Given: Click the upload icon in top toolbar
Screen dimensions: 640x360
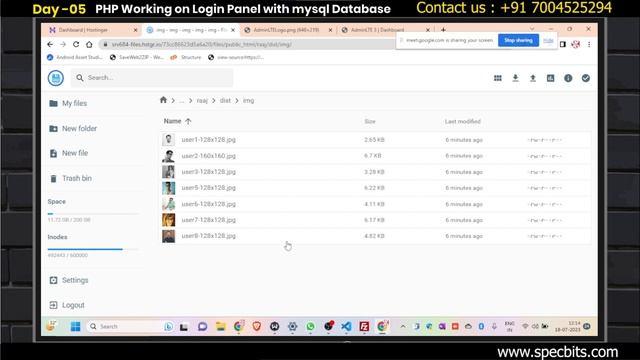Looking at the screenshot, I should pos(533,78).
